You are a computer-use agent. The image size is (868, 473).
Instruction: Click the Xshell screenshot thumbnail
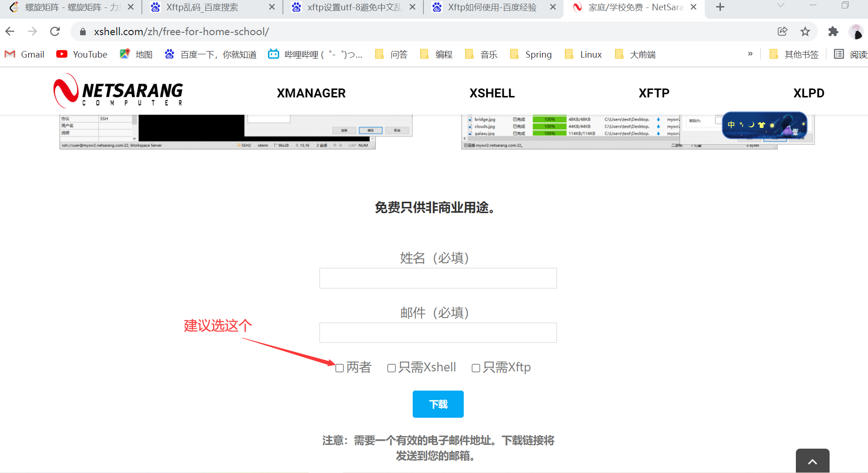pos(236,132)
